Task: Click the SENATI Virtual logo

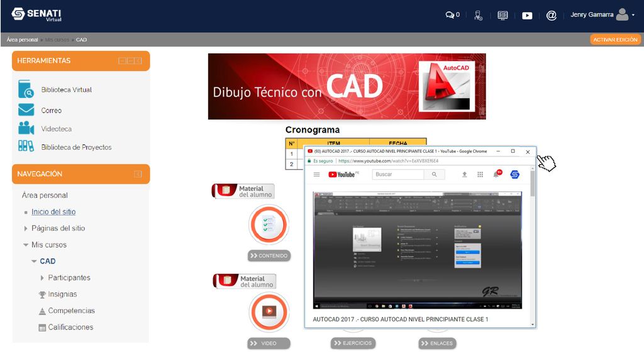Action: coord(36,14)
